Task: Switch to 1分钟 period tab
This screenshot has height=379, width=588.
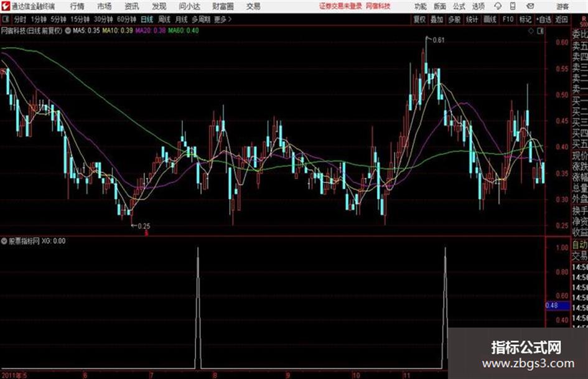Action: (x=39, y=19)
